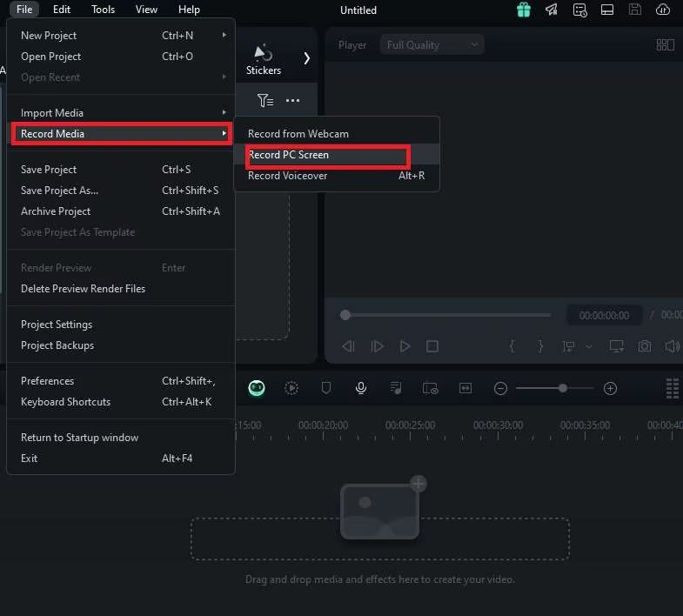Image resolution: width=683 pixels, height=616 pixels.
Task: Click the zoom to fit timeline icon
Action: (x=465, y=388)
